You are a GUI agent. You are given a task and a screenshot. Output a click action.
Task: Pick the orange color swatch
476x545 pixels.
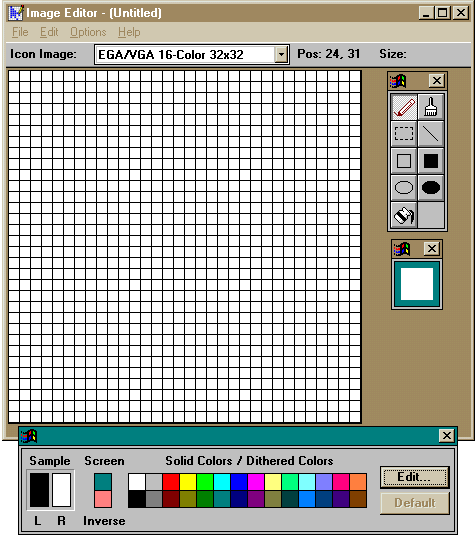click(x=358, y=482)
